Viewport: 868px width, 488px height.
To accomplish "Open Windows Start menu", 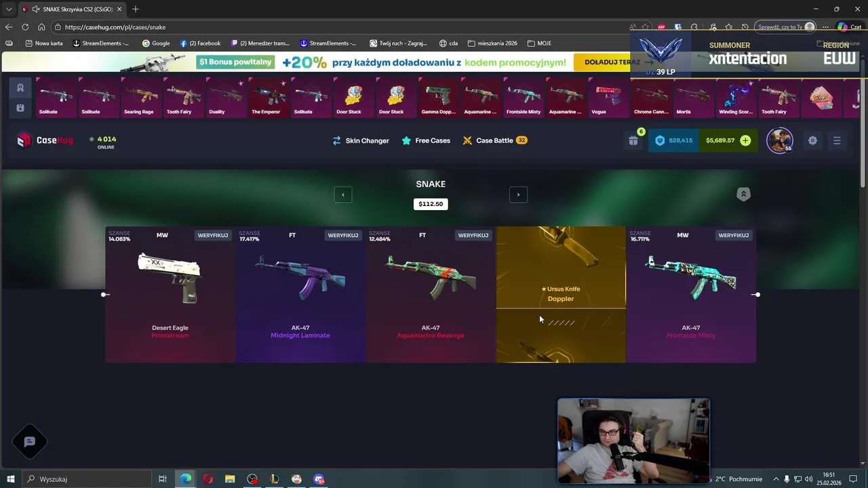I will tap(10, 479).
